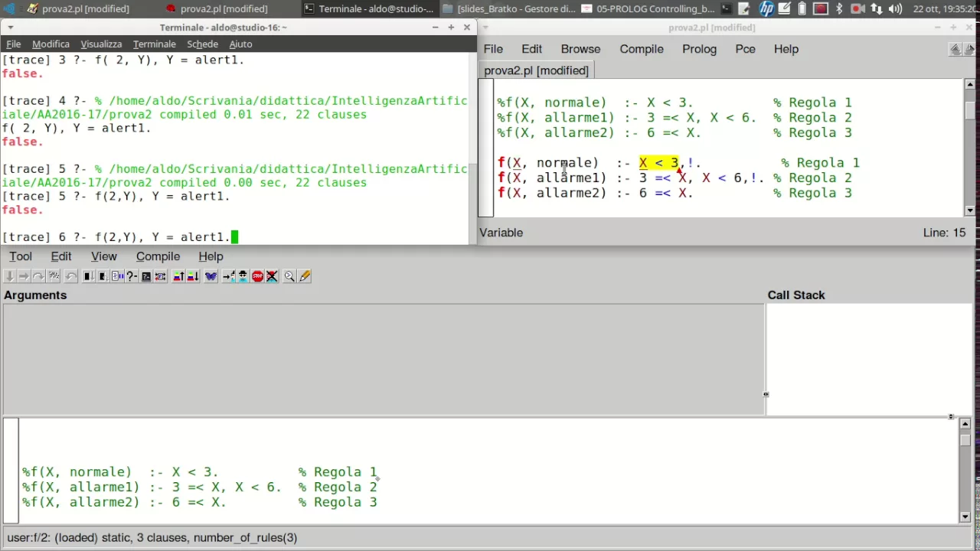This screenshot has height=551, width=980.
Task: Click the pencil edit icon in debugger toolbar
Action: click(305, 276)
